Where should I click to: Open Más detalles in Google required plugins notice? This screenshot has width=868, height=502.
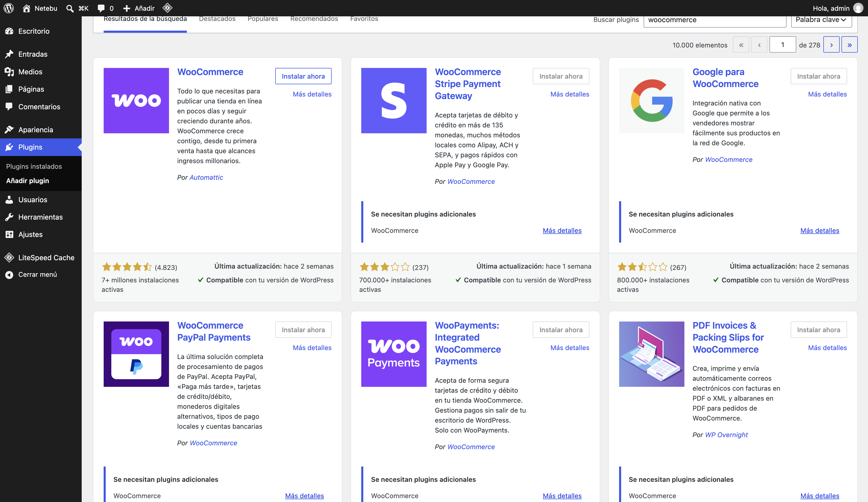[x=820, y=231]
